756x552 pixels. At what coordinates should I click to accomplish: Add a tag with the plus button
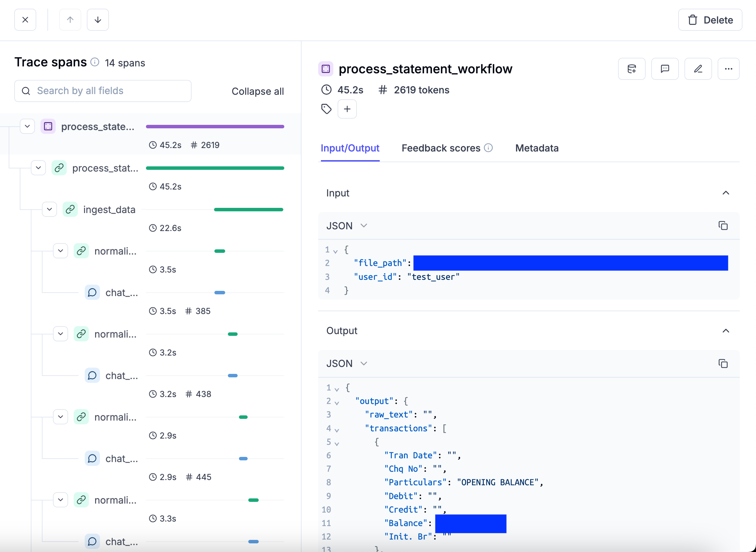(x=347, y=109)
